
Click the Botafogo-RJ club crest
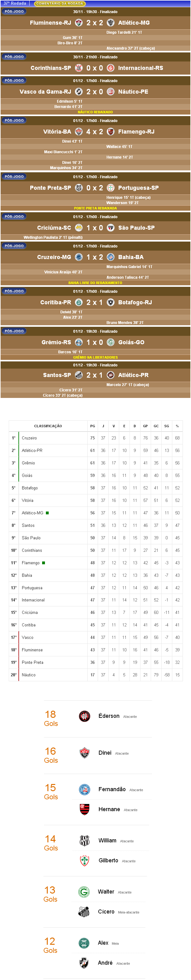(x=111, y=302)
